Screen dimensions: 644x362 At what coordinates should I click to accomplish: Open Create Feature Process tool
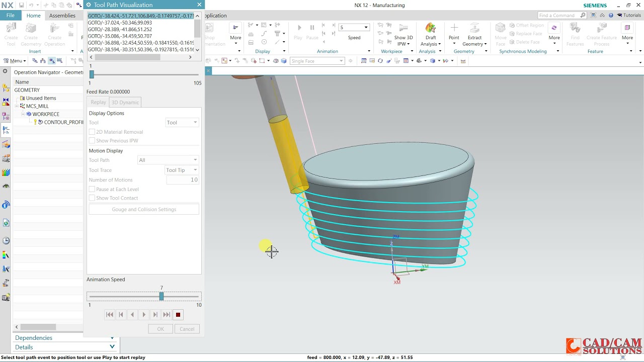click(601, 34)
